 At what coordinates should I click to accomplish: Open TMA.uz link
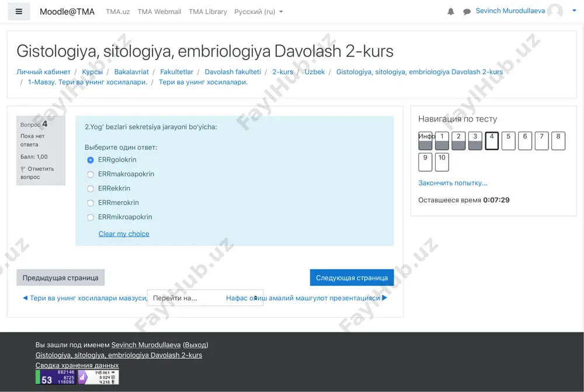118,12
